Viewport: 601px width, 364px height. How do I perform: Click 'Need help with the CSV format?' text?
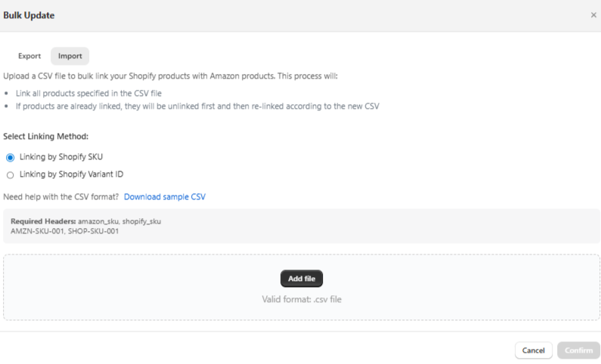point(61,196)
